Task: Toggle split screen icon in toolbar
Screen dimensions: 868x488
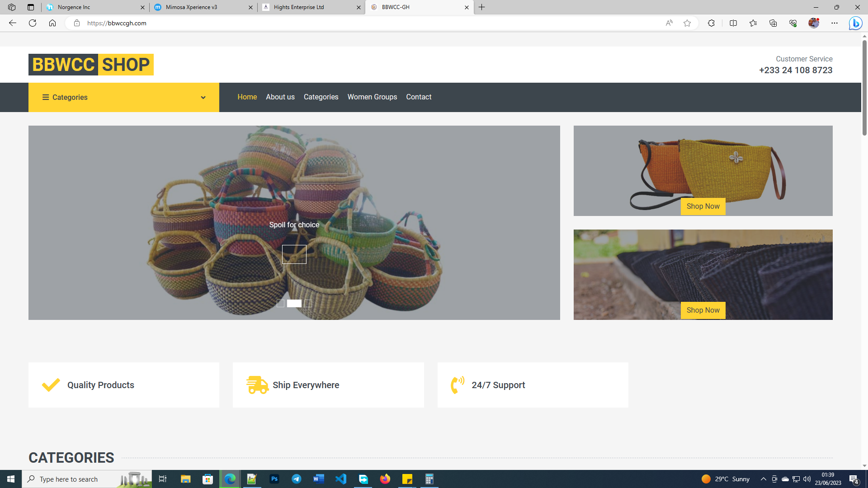Action: tap(733, 23)
